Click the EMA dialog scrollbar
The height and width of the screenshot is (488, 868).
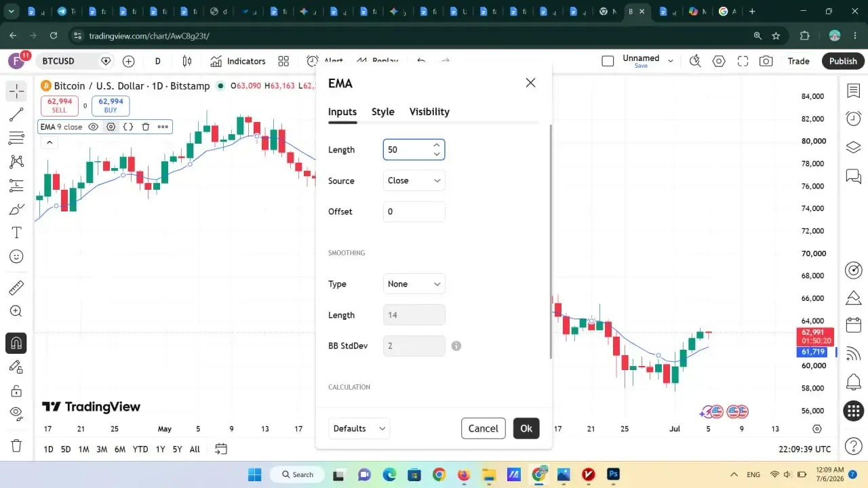[551, 242]
